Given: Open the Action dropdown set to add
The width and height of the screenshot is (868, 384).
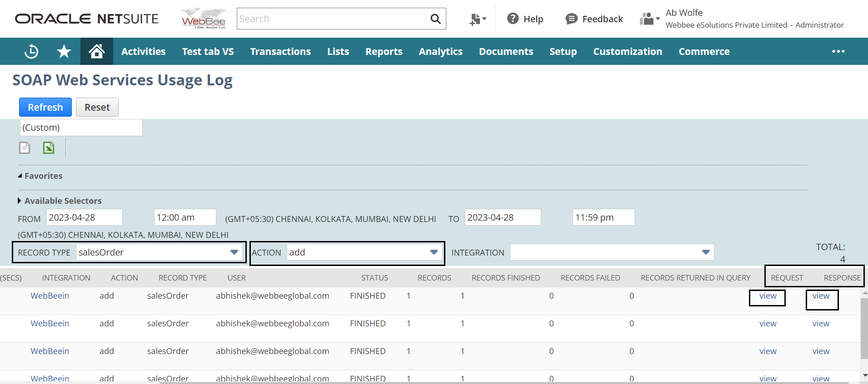Looking at the screenshot, I should [434, 252].
